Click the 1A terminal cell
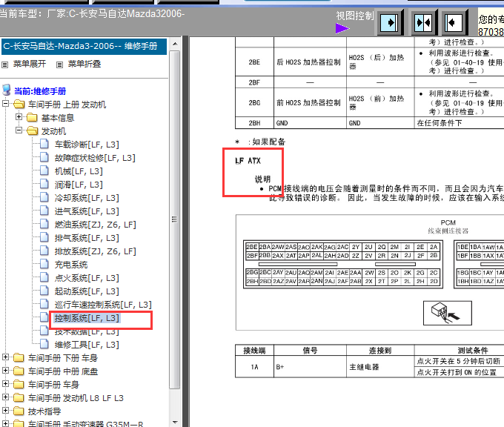Image resolution: width=504 pixels, height=427 pixels. [x=254, y=366]
